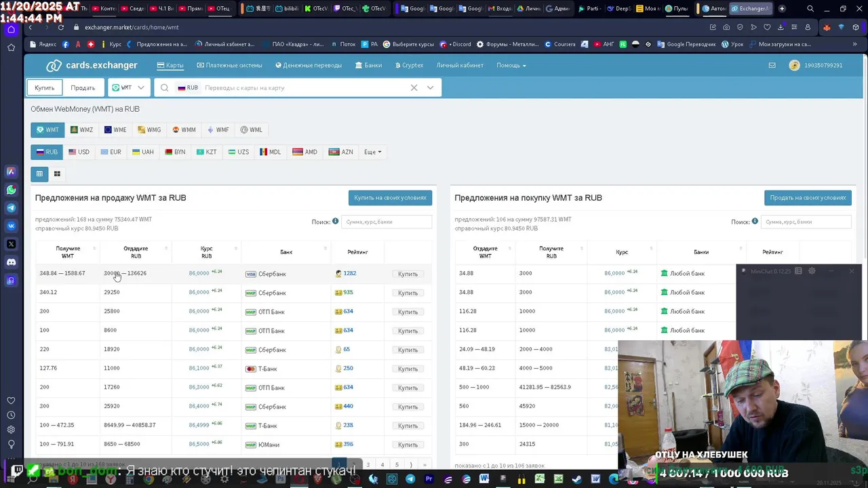The image size is (868, 488).
Task: Clear the card search field with X
Action: (414, 87)
